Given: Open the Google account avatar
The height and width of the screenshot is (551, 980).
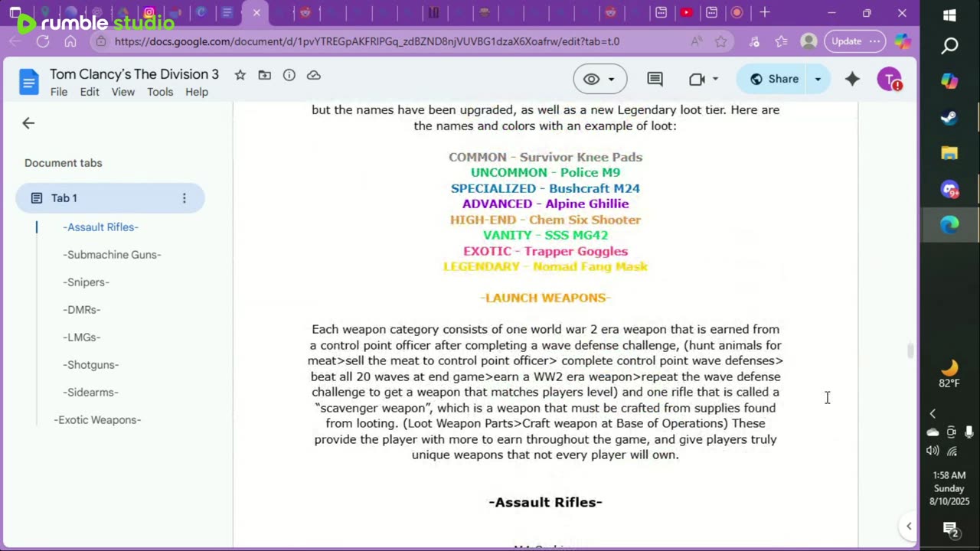Looking at the screenshot, I should [x=889, y=79].
